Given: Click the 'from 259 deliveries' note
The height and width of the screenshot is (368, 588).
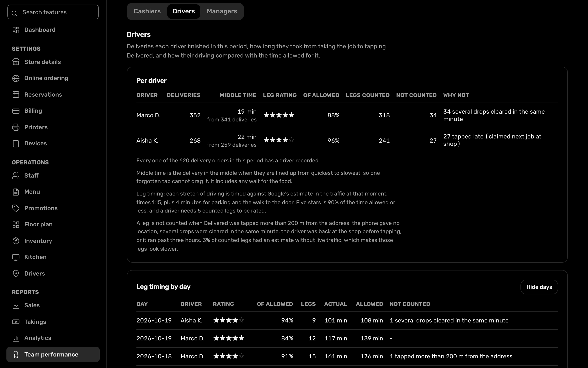Looking at the screenshot, I should point(232,145).
